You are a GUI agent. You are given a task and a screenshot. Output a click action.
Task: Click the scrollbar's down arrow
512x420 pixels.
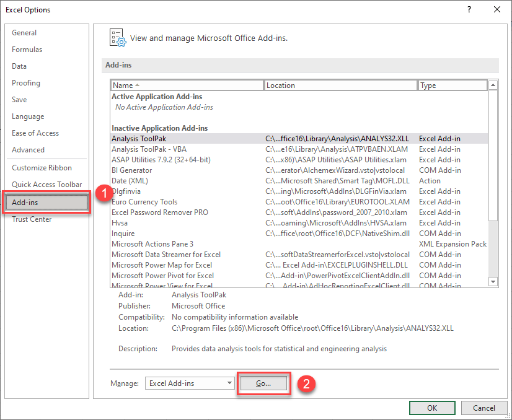click(x=493, y=282)
